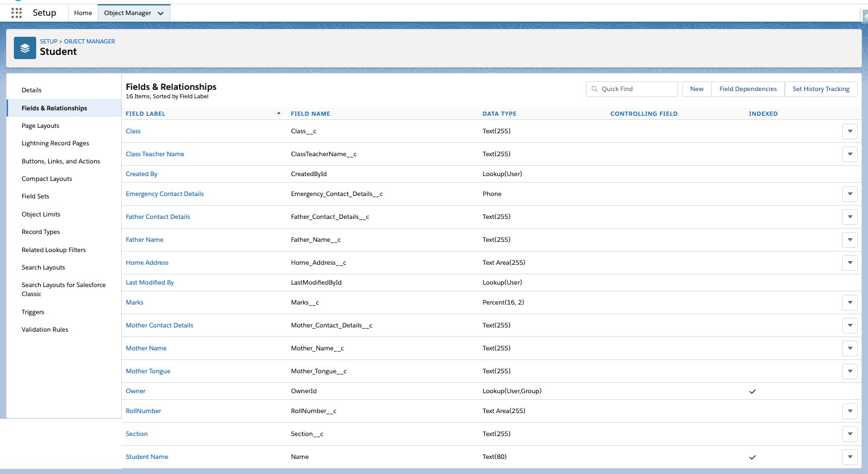This screenshot has height=474, width=868.
Task: Open row actions for Father Contact Details
Action: 850,216
